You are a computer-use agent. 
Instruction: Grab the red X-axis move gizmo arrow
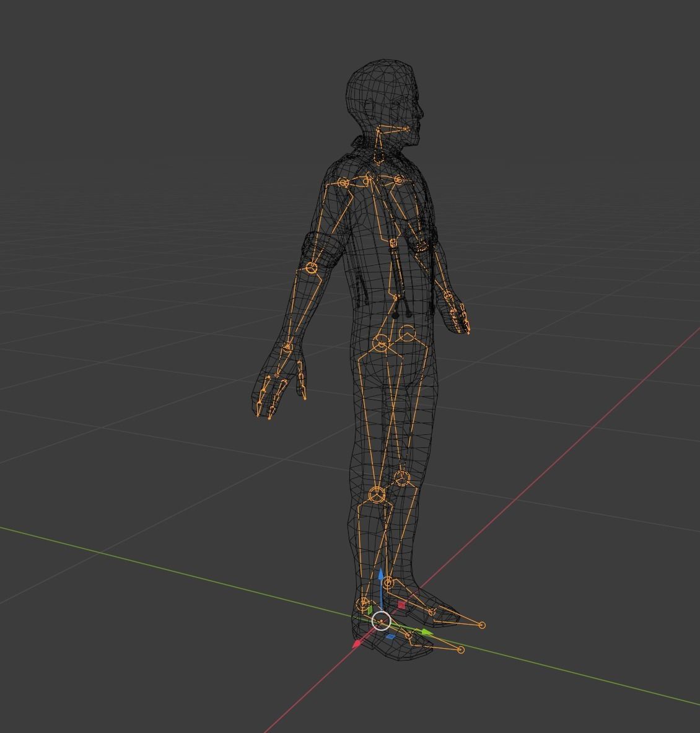click(357, 643)
